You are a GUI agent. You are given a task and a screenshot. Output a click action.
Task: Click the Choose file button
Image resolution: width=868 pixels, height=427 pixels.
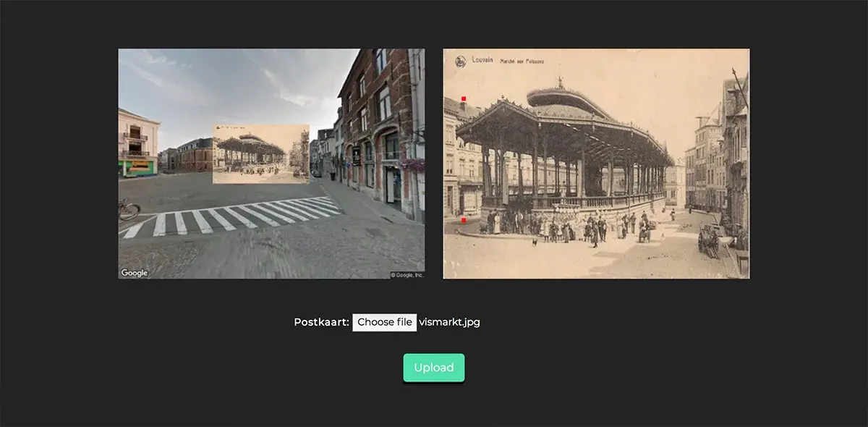pos(385,322)
